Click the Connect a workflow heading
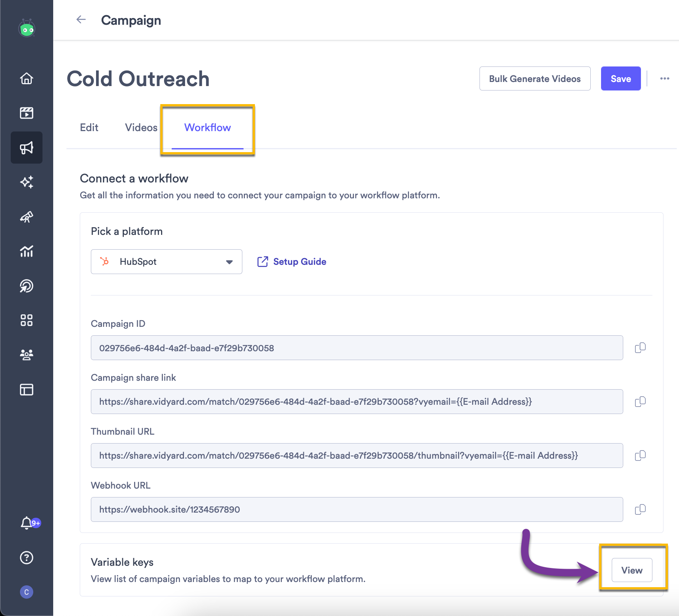679x616 pixels. pyautogui.click(x=134, y=178)
